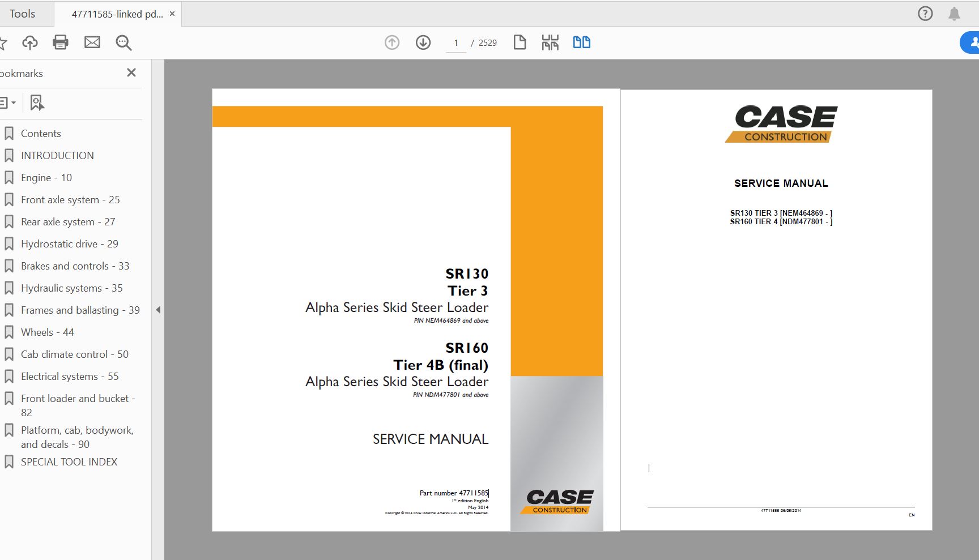Go to Front loader and bucket - 82
The image size is (979, 560).
tap(78, 405)
